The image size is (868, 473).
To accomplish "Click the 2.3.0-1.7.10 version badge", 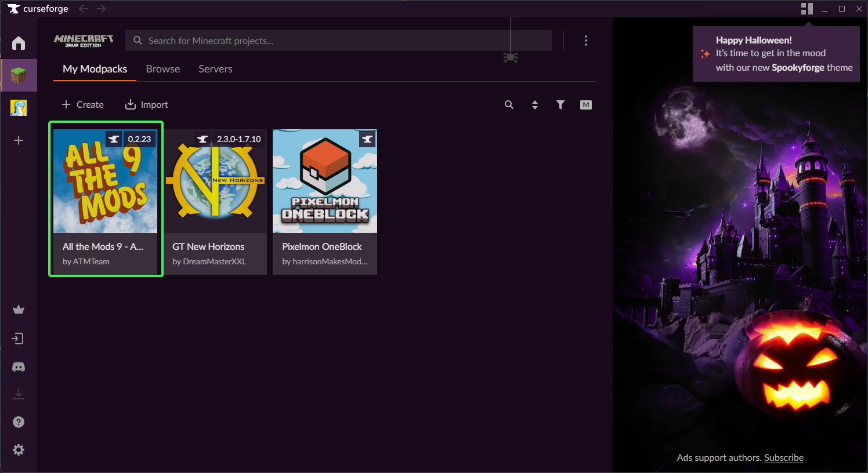I will pos(238,139).
